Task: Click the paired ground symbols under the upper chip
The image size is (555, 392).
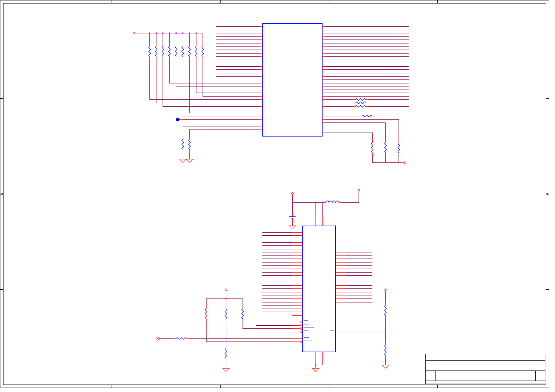Action: (x=186, y=161)
